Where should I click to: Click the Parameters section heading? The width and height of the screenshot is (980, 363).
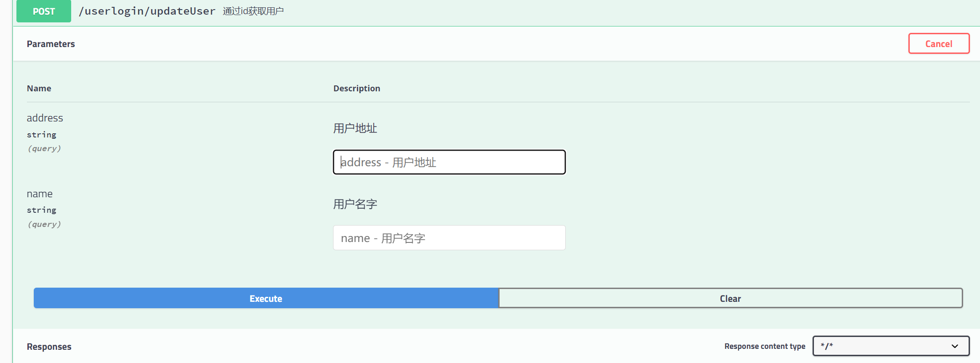51,44
